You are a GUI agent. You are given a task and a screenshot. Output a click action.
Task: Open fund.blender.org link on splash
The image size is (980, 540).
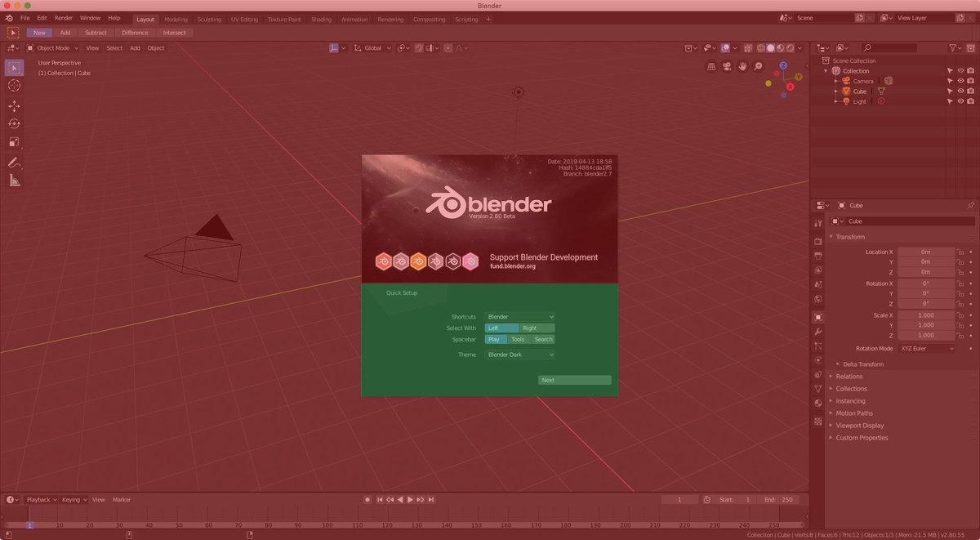tap(514, 266)
